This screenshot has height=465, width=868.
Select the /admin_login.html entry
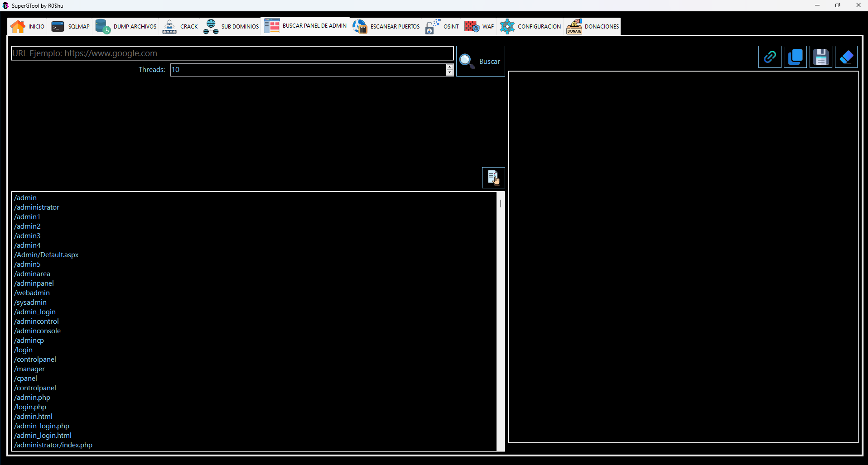coord(43,436)
